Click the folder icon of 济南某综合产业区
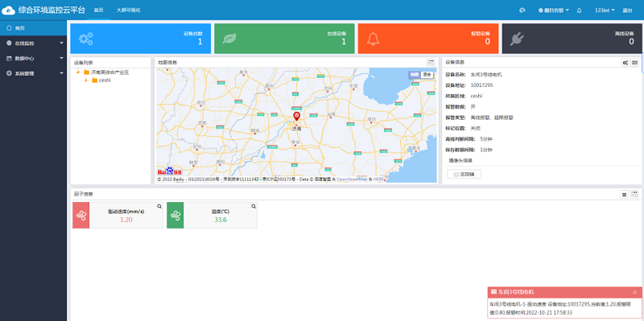The image size is (644, 321). pos(86,72)
